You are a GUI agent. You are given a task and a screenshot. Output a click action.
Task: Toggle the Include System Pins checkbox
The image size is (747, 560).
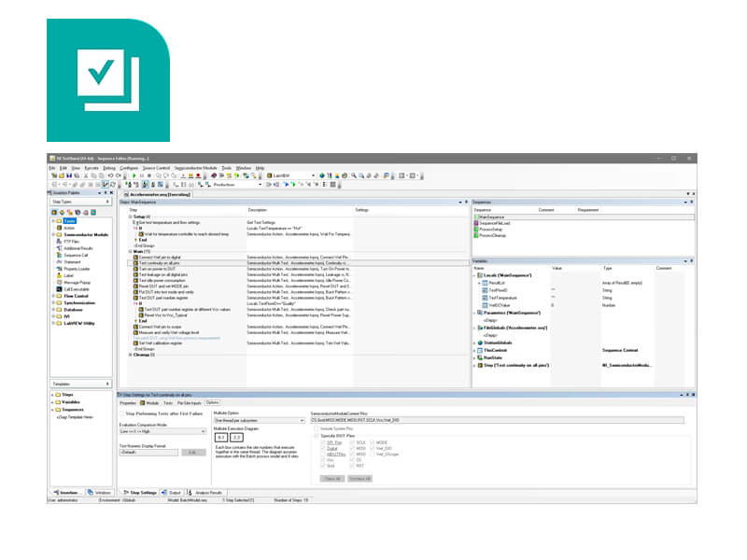click(x=314, y=427)
